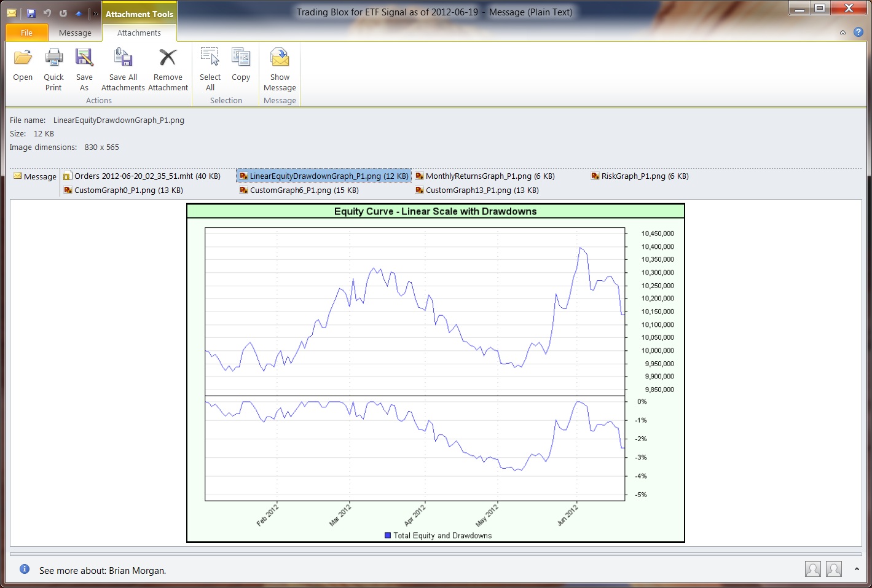Click the blue Total Equity legend swatch
Image resolution: width=872 pixels, height=588 pixels.
tap(388, 535)
